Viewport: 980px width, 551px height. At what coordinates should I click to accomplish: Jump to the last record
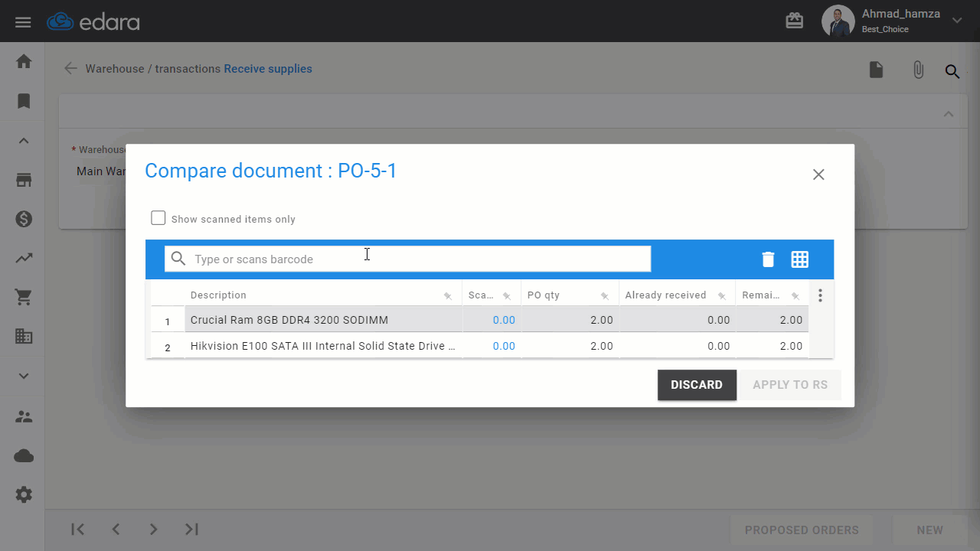pyautogui.click(x=191, y=530)
